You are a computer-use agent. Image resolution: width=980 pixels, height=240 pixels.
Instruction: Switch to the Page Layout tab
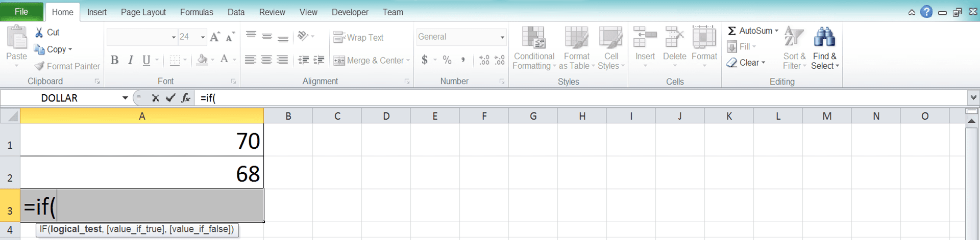click(143, 12)
